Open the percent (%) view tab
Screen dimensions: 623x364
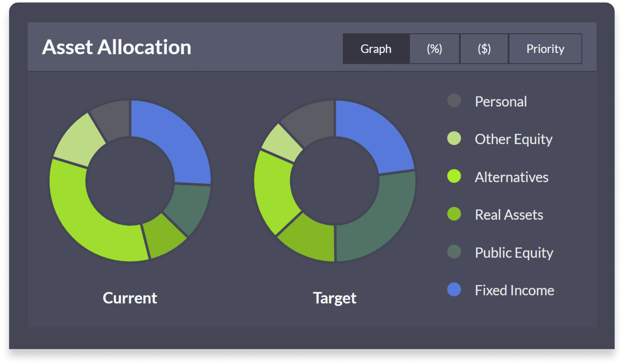(434, 49)
